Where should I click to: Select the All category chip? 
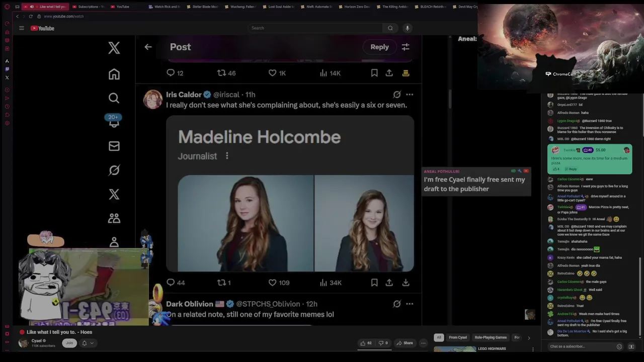tap(439, 337)
